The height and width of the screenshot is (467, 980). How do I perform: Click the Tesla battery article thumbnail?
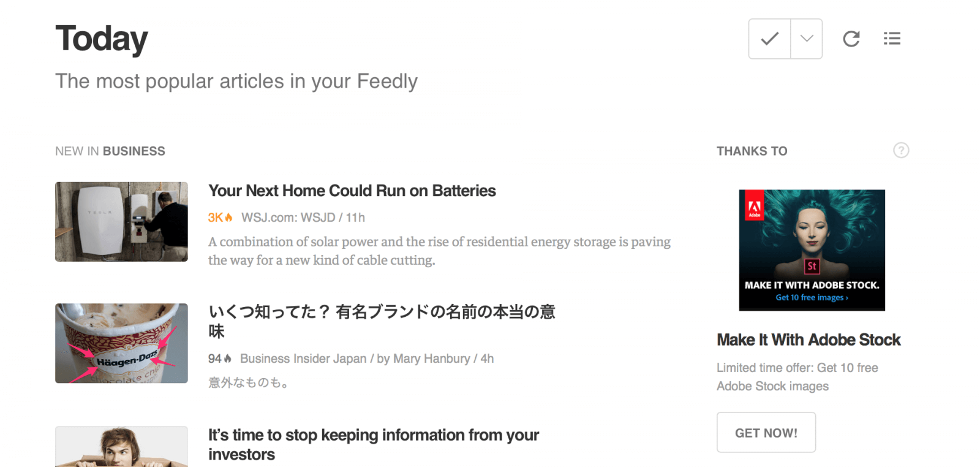pos(121,222)
